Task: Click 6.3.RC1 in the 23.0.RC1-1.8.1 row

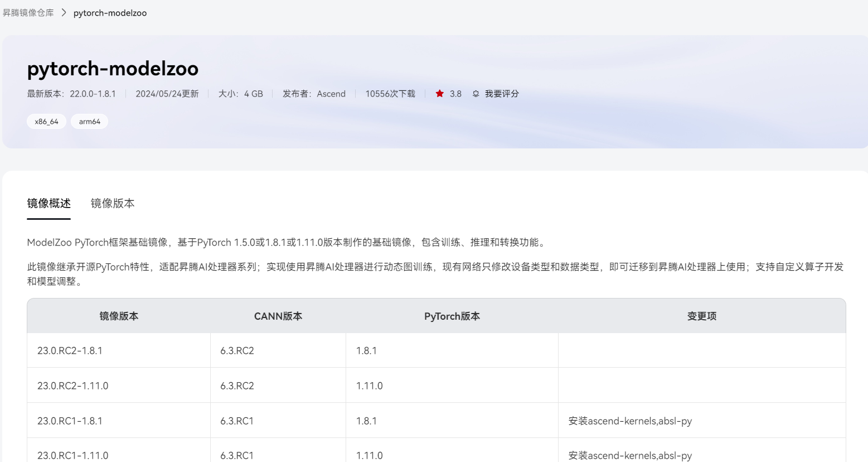Action: pos(237,421)
